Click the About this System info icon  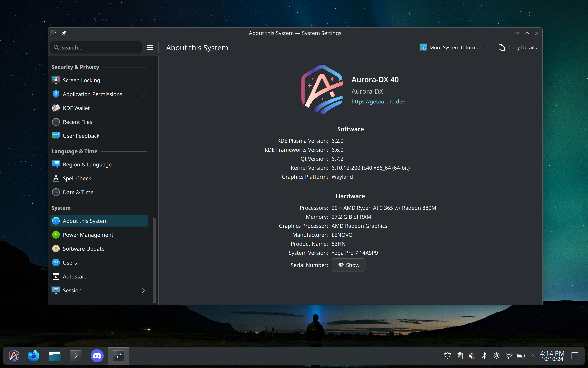[x=56, y=221]
